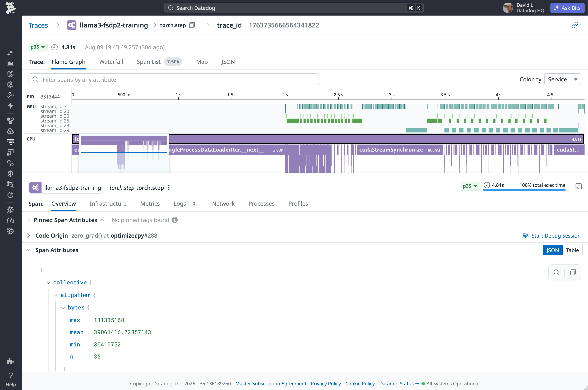Image resolution: width=588 pixels, height=390 pixels.
Task: Open the p35 dropdown under trace header
Action: tap(38, 47)
